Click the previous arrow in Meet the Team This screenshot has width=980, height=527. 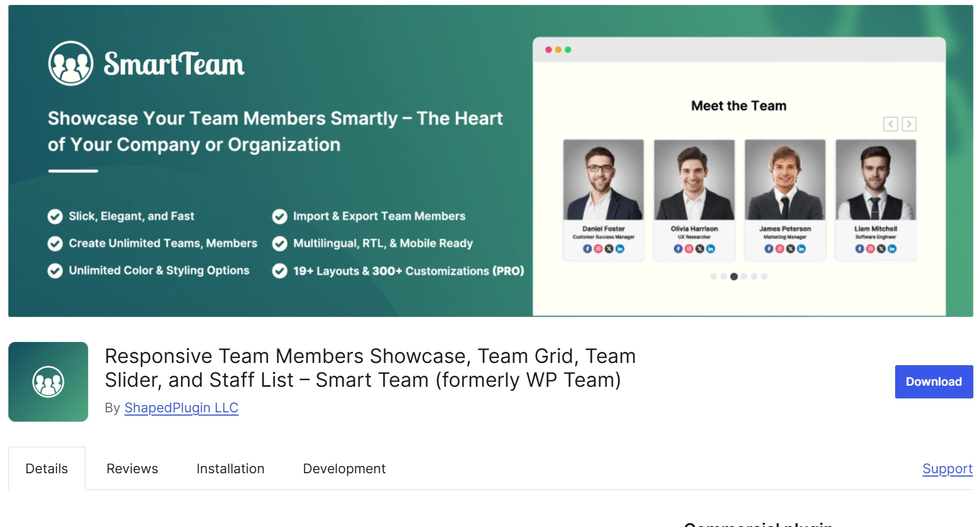pyautogui.click(x=890, y=124)
